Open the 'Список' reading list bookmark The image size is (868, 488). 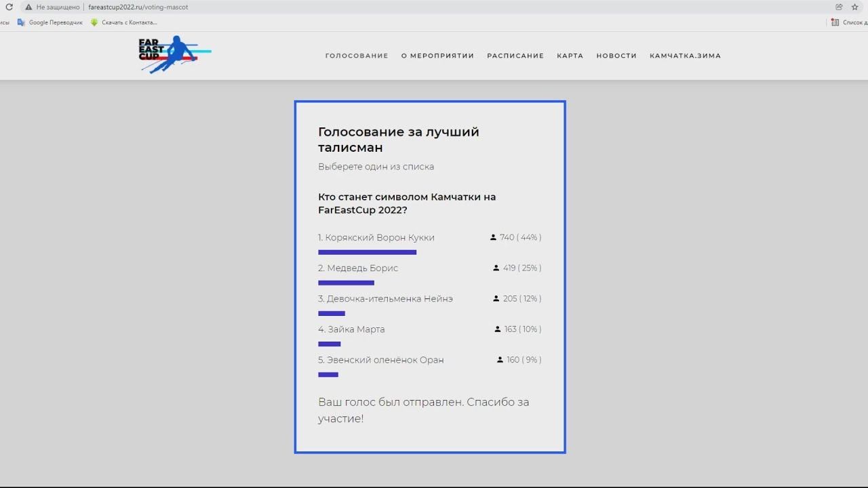click(849, 22)
